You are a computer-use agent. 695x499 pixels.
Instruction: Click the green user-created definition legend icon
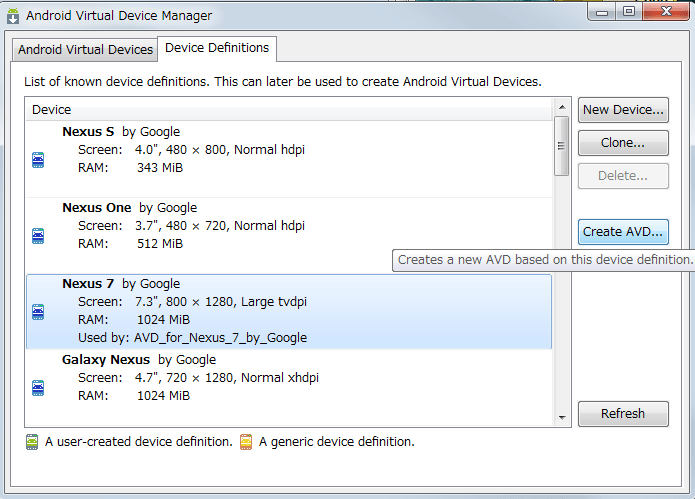[32, 442]
